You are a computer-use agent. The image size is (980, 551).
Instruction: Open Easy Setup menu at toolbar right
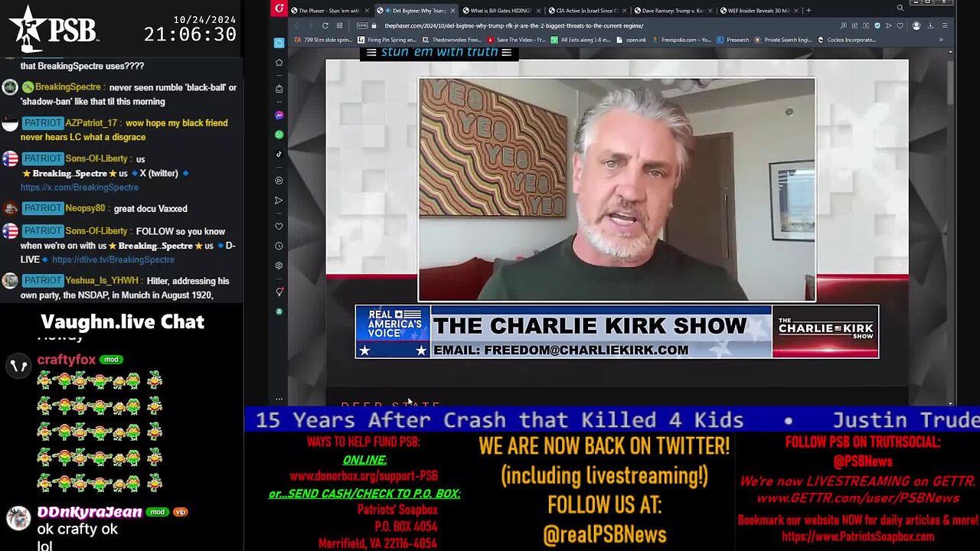pyautogui.click(x=945, y=25)
